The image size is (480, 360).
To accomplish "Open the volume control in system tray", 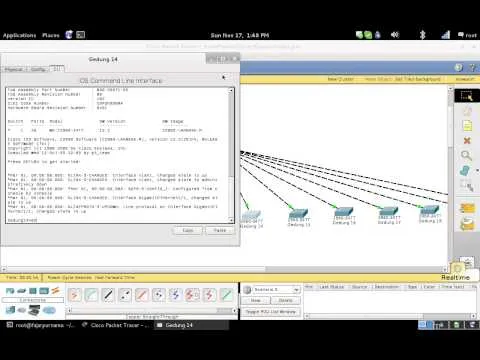I will click(x=395, y=35).
